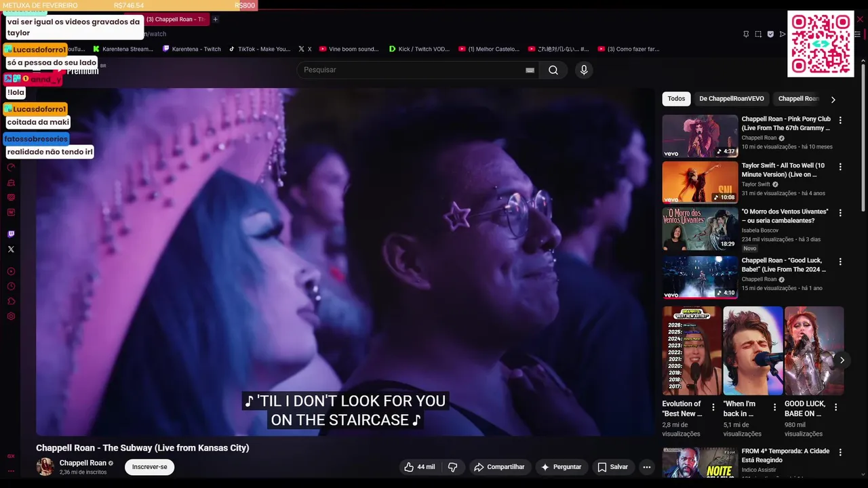Open the Evolution of Best New short thumbnail
The width and height of the screenshot is (868, 488).
pos(692,350)
